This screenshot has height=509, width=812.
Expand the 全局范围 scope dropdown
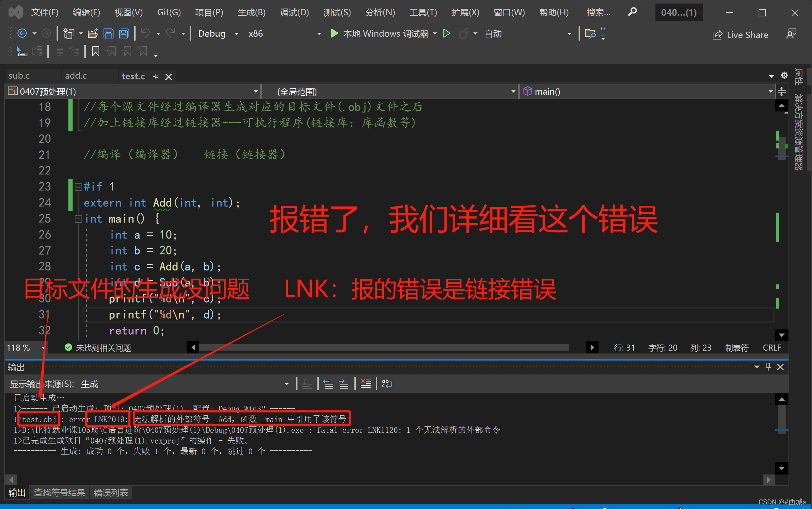click(x=510, y=91)
